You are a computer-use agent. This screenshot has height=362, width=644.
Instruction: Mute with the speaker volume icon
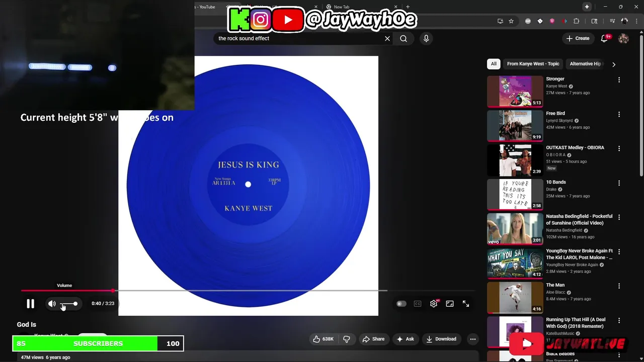coord(52,304)
